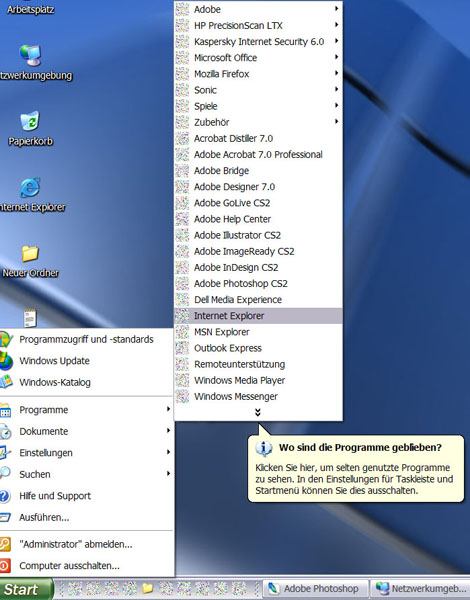The width and height of the screenshot is (470, 600).
Task: Click the Computer ausschalten text entry
Action: (69, 566)
